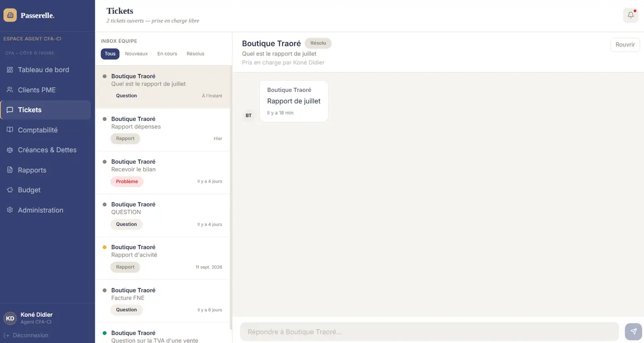This screenshot has height=343, width=644.
Task: Click the ticket list scrollbar
Action: 231,198
